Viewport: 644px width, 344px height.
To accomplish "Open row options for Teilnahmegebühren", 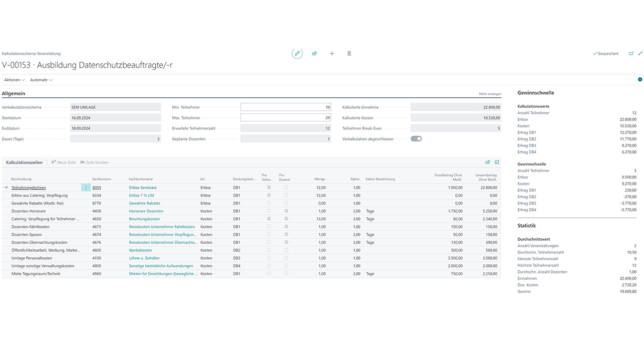I will point(86,187).
